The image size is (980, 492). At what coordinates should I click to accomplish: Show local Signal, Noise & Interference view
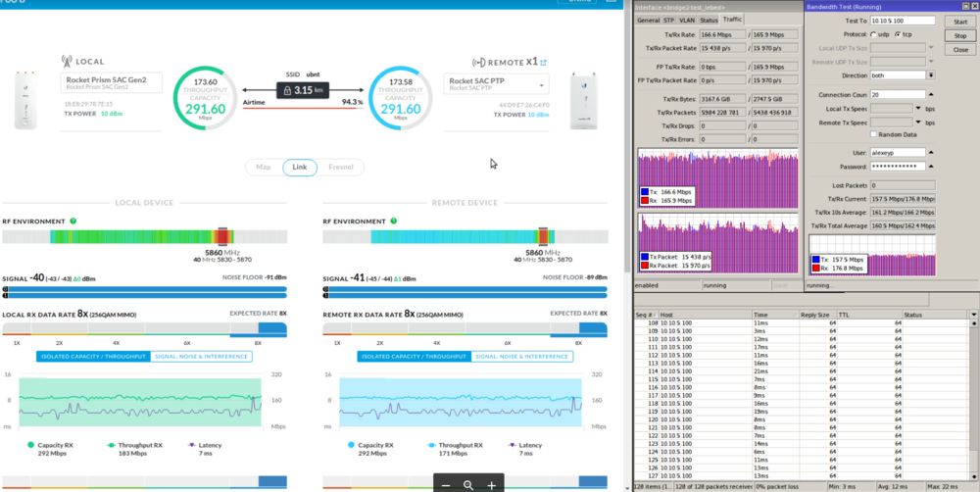tap(201, 357)
